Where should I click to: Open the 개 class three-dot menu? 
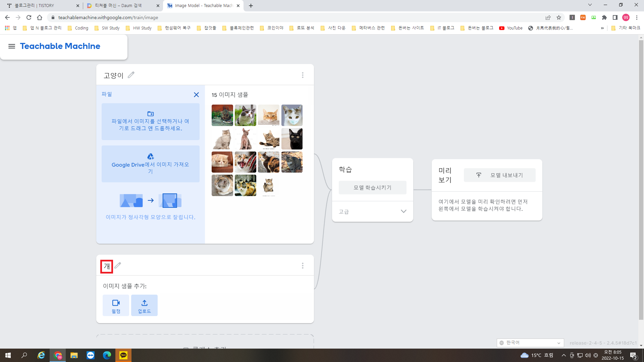tap(303, 266)
